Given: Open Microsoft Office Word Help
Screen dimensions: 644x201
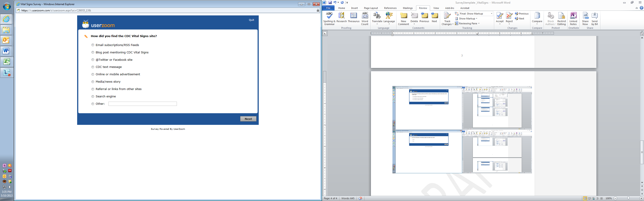Looking at the screenshot, I should [x=641, y=8].
